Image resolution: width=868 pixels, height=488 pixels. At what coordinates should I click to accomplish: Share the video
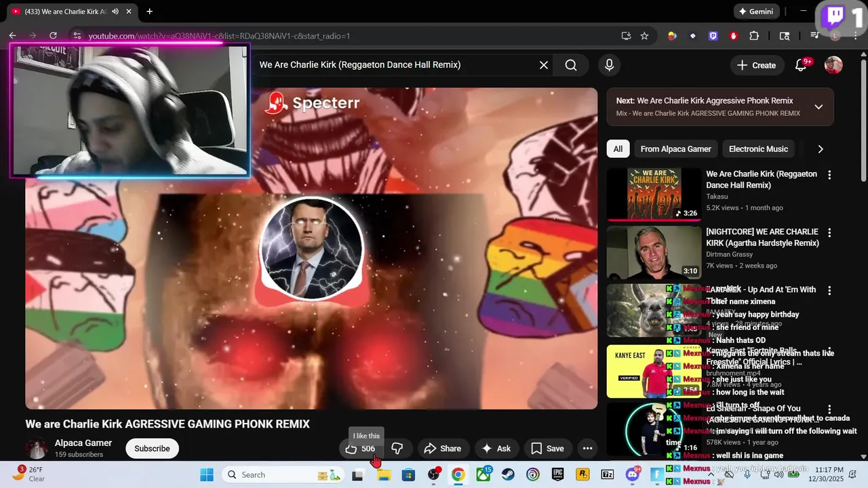tap(442, 449)
